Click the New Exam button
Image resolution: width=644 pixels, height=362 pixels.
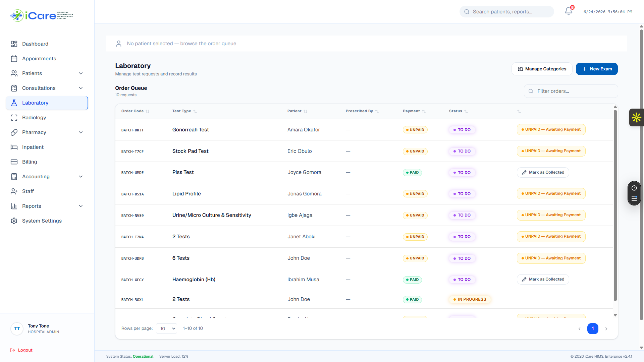597,69
